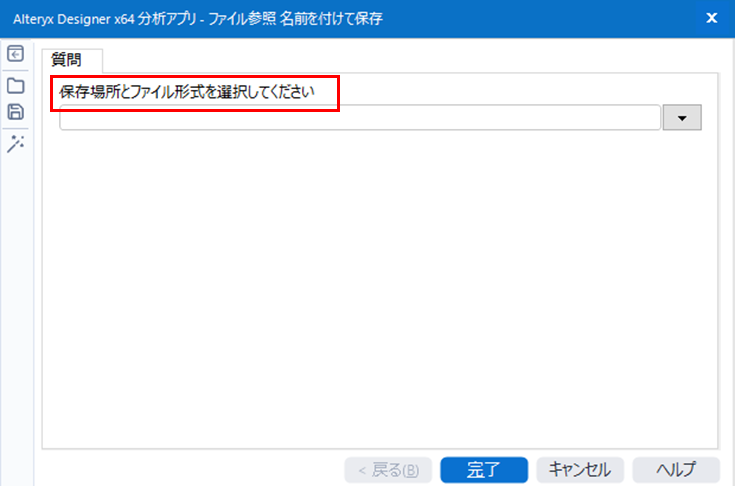Viewport: 735px width, 486px height.
Task: Click the empty tab strip right of 質問
Action: pyautogui.click(x=400, y=59)
